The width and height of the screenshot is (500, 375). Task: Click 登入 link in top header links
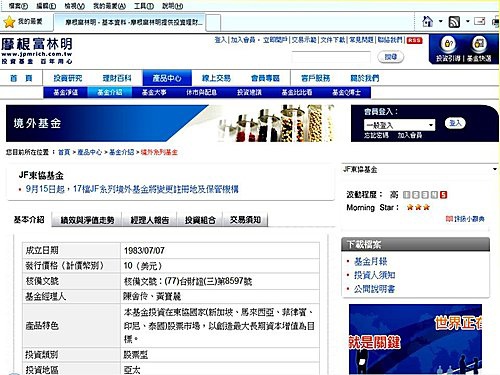click(220, 40)
